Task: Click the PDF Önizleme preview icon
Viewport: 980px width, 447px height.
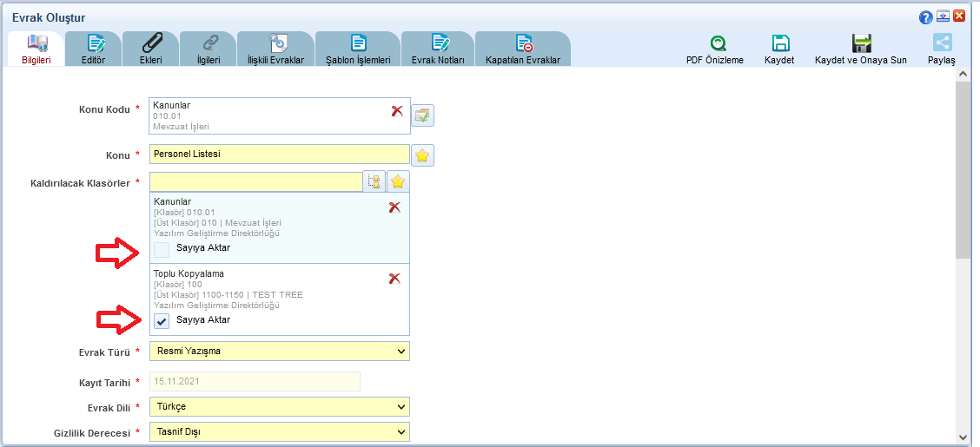Action: [x=714, y=43]
